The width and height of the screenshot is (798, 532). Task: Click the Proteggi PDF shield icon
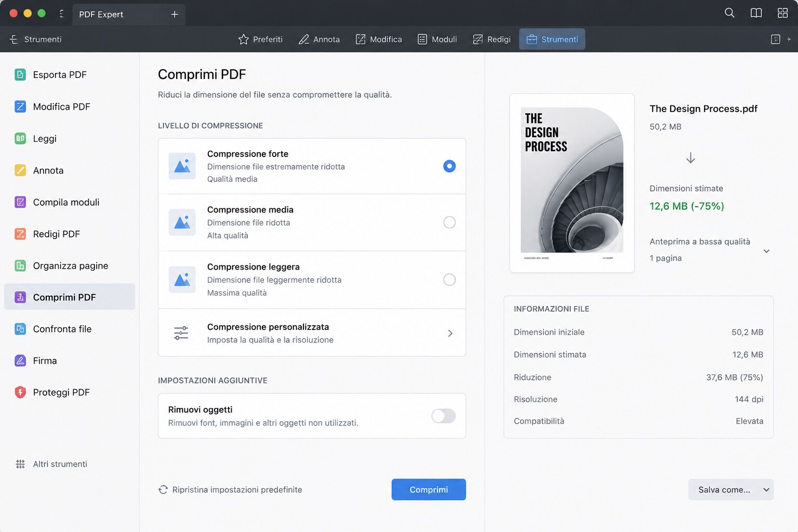tap(20, 392)
